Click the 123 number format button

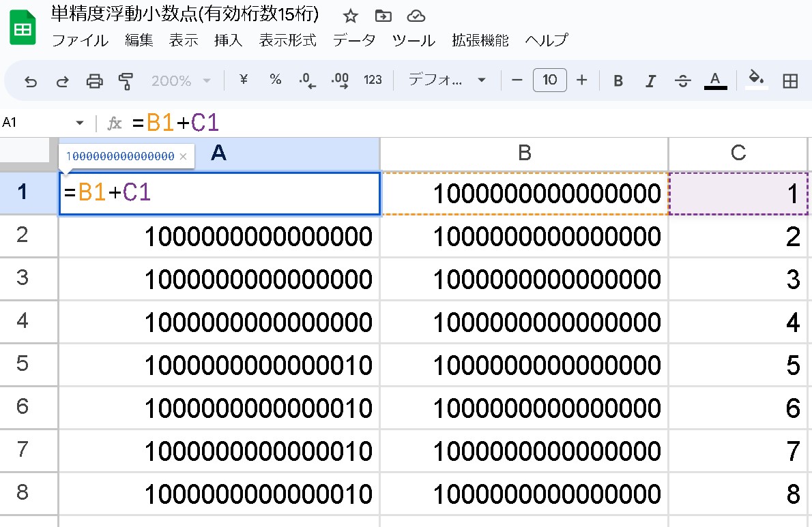373,80
